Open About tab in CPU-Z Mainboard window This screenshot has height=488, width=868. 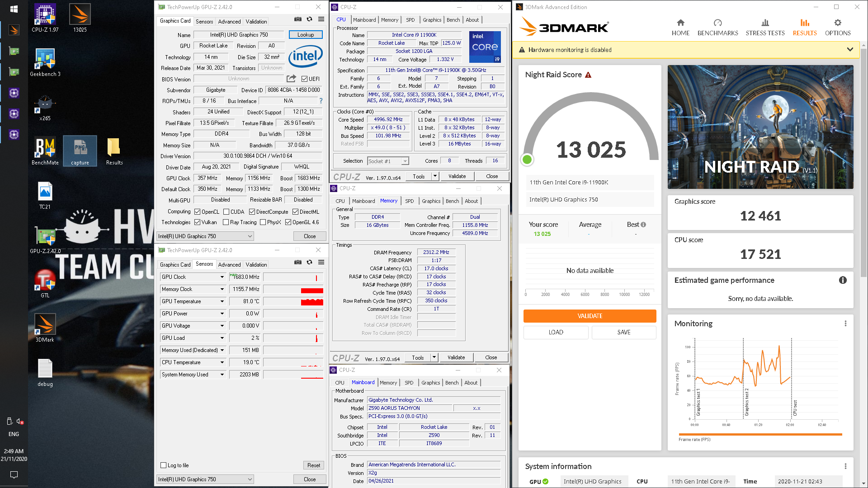[471, 383]
